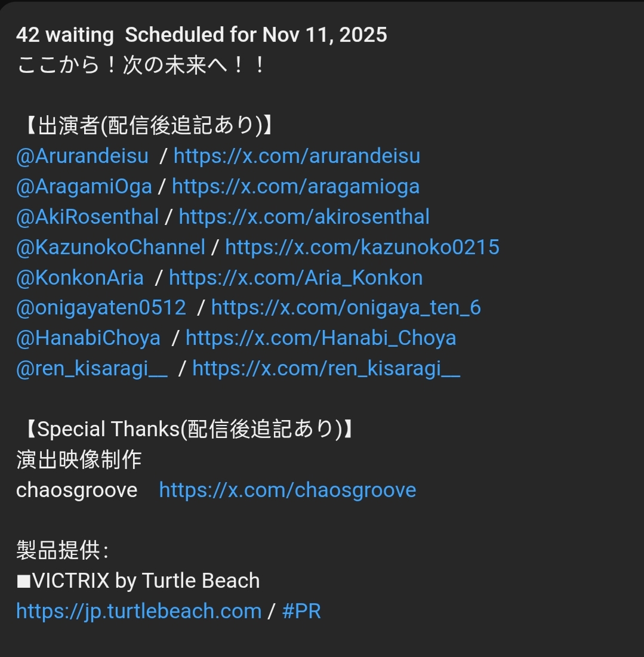Tap the @ren_kisaragi__ channel mention
This screenshot has width=644, height=657.
(x=92, y=369)
